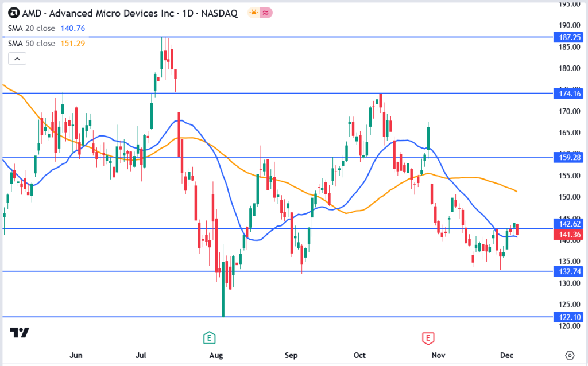Viewport: 588px width, 366px height.
Task: Select the 174.16 horizontal line price label
Action: coord(567,93)
